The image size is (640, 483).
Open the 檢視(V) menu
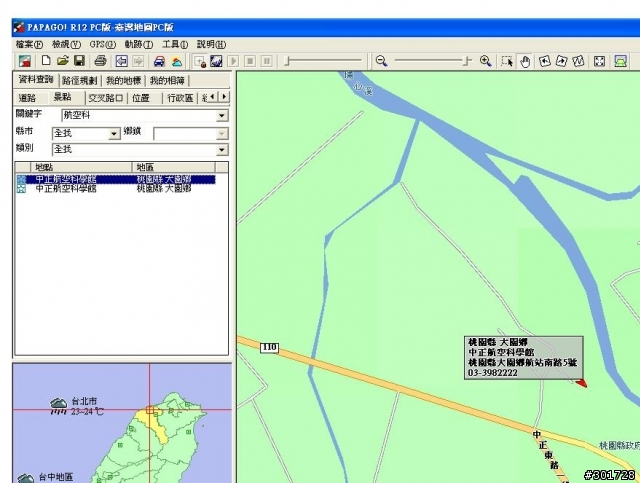tap(66, 44)
